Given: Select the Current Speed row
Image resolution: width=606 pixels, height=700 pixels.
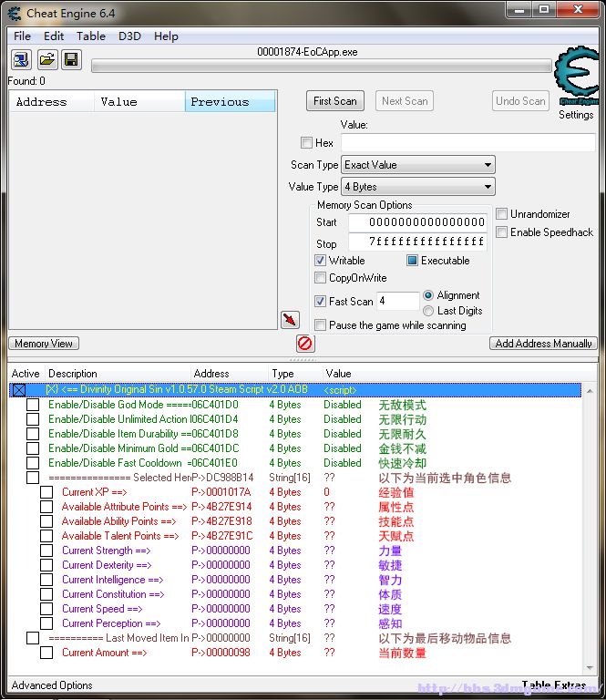Looking at the screenshot, I should click(x=294, y=609).
